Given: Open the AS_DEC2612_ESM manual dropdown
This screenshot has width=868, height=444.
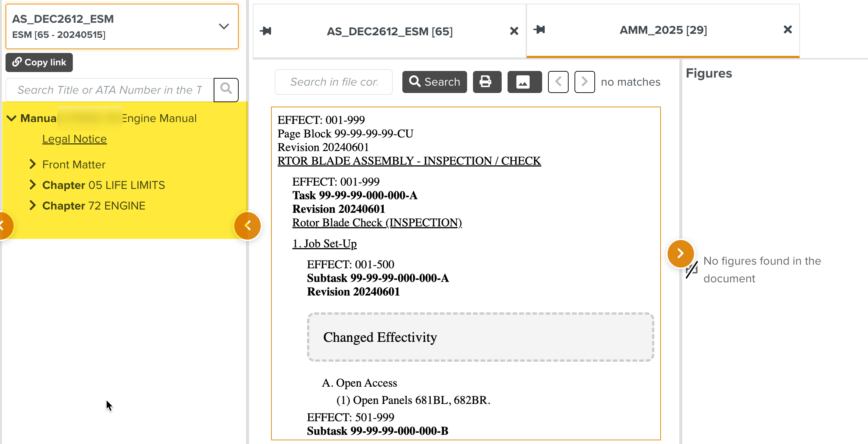Looking at the screenshot, I should point(224,26).
